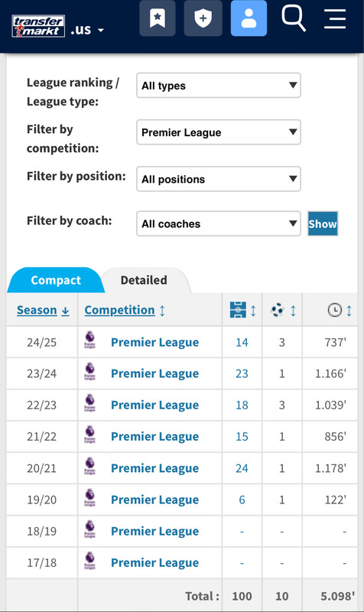Click the Show button
This screenshot has height=612, width=364.
click(323, 223)
